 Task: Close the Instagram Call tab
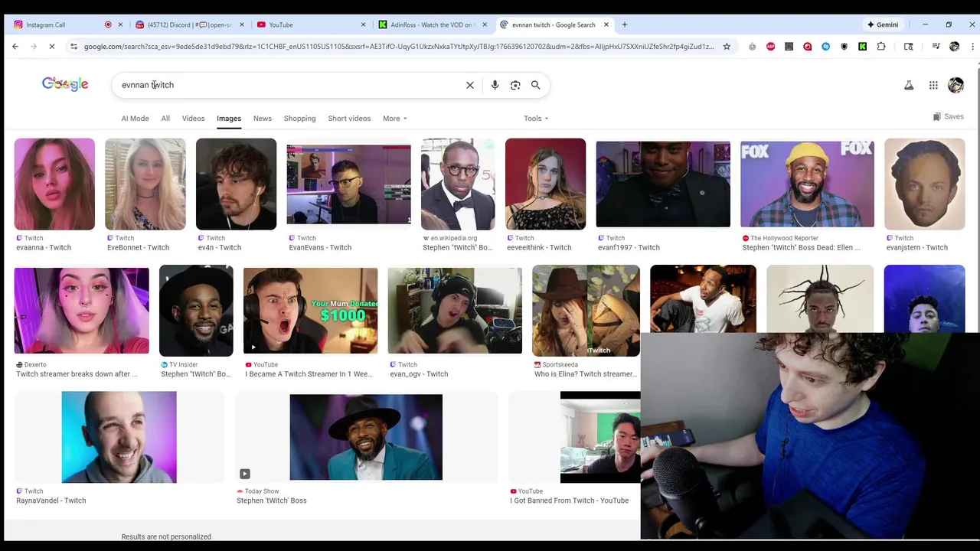coord(120,24)
